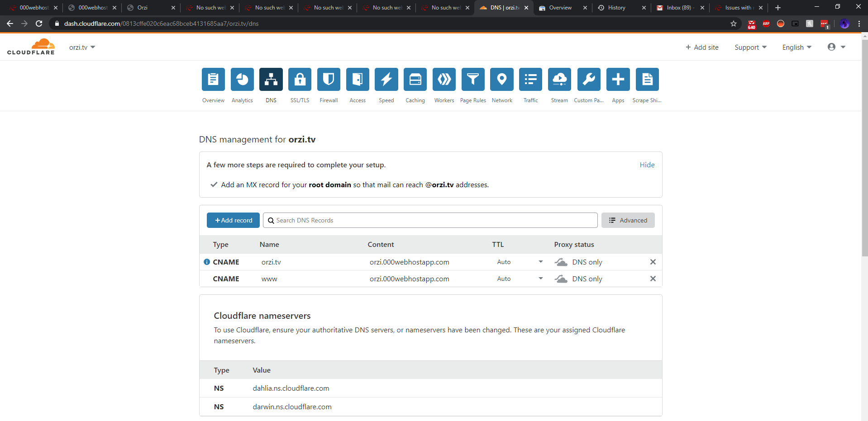Close the DNS | orzi.tv browser tab

[x=526, y=8]
